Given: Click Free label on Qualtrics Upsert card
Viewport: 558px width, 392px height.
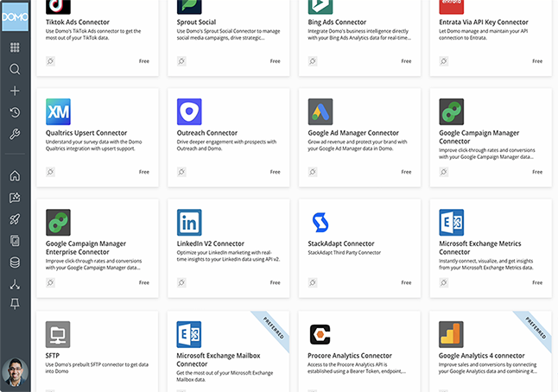Looking at the screenshot, I should click(x=144, y=172).
